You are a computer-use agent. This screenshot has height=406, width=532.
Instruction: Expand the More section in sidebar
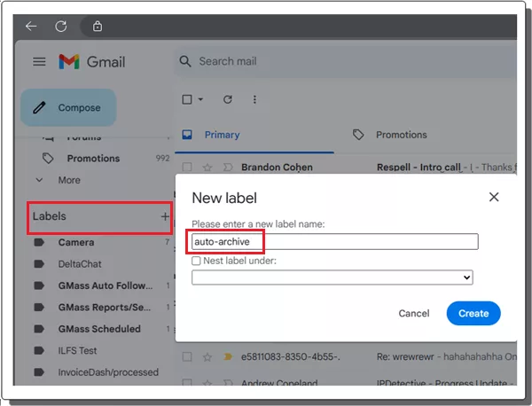point(68,180)
